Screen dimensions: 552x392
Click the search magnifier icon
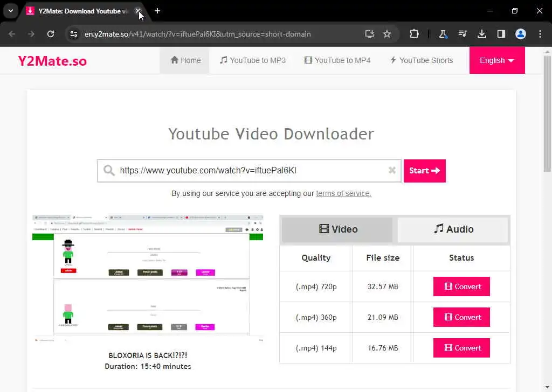pyautogui.click(x=109, y=171)
